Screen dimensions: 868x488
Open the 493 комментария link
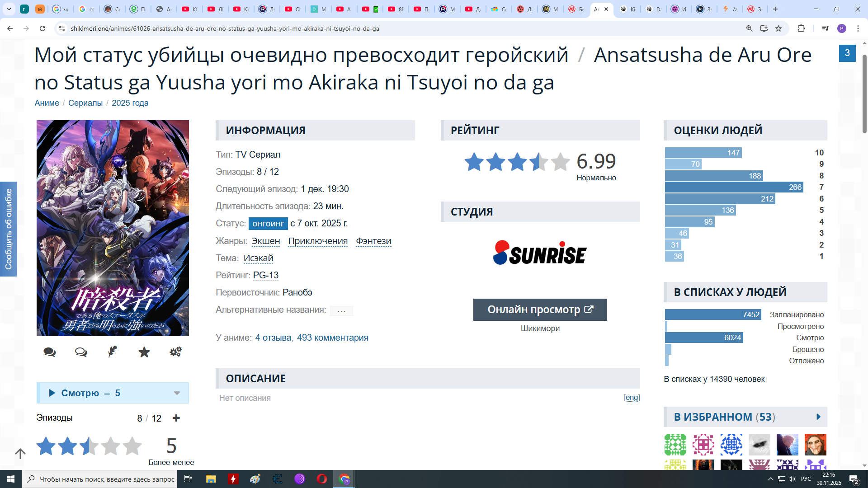point(332,338)
